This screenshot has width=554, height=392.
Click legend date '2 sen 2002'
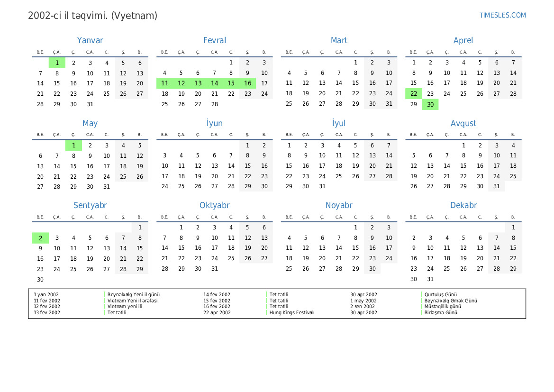pyautogui.click(x=363, y=307)
